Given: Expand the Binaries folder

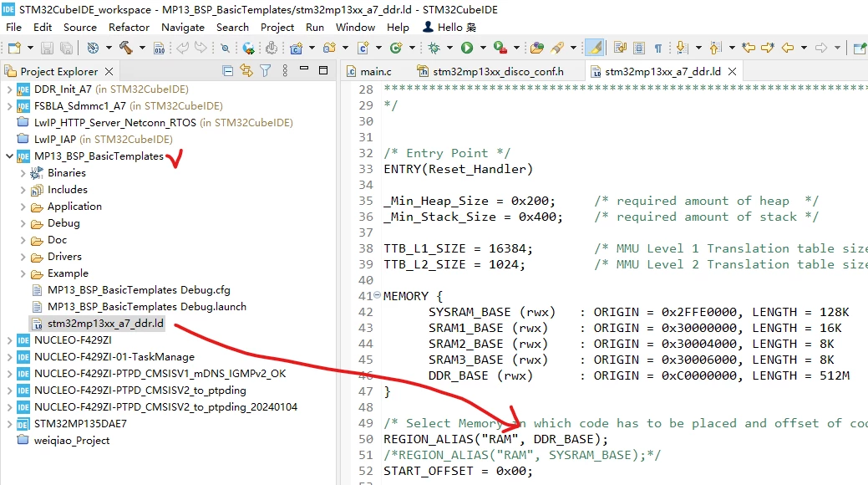Looking at the screenshot, I should tap(23, 173).
